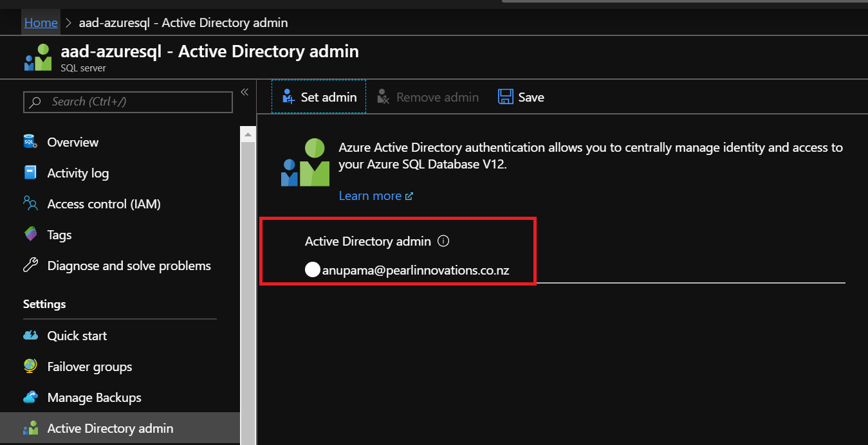Screen dimensions: 868x445
Task: Click the Access control (IAM) people icon
Action: (x=30, y=203)
